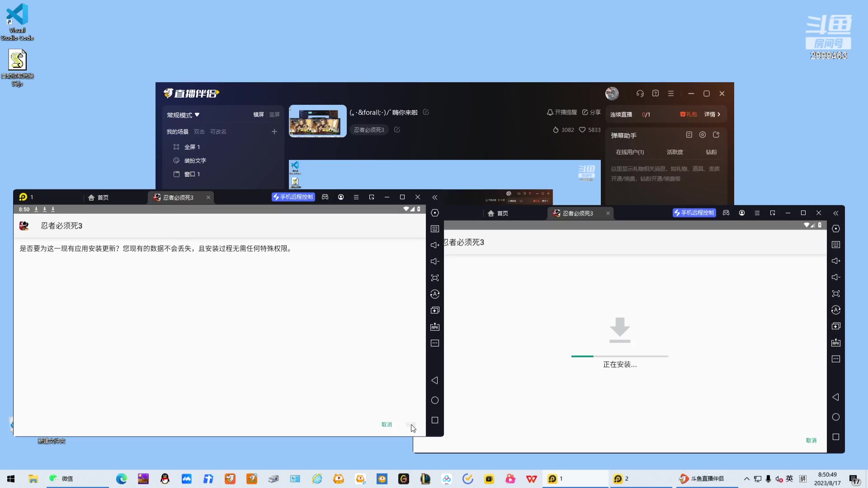This screenshot has height=488, width=868.
Task: Open 活跃度 tab
Action: point(675,152)
